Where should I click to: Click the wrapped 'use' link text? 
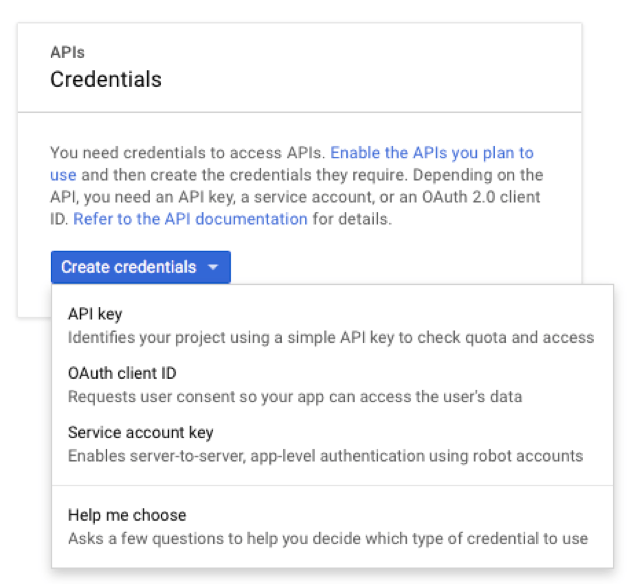coord(63,174)
